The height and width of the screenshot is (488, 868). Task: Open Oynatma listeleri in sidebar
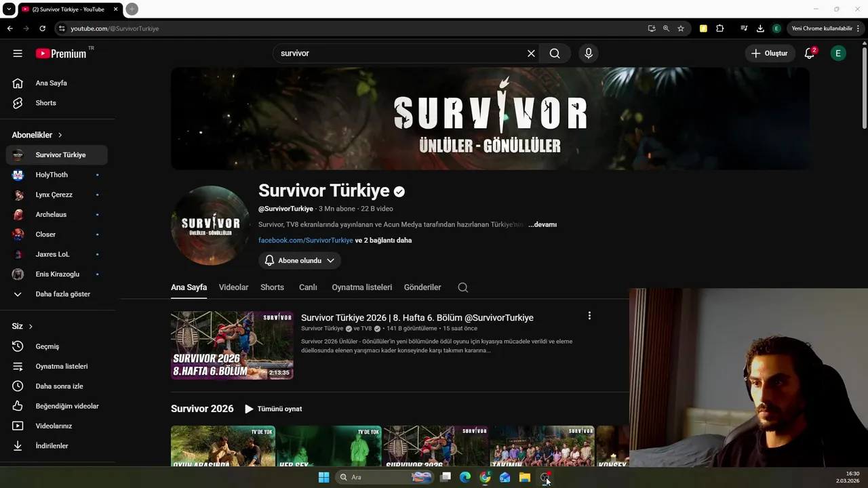point(57,367)
